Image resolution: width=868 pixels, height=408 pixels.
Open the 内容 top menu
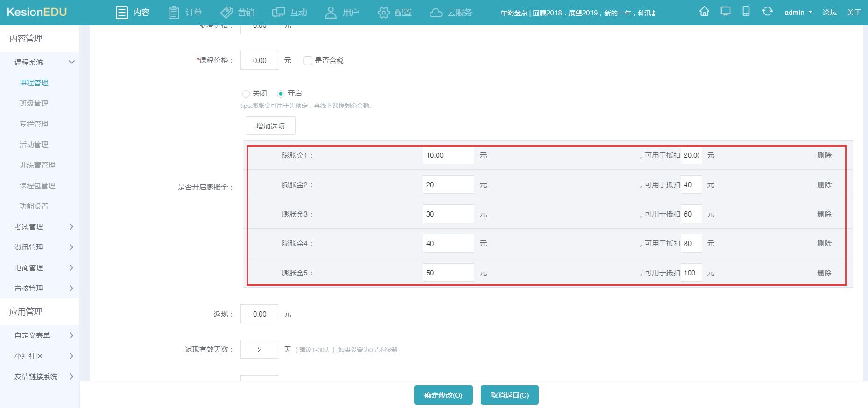[x=133, y=13]
